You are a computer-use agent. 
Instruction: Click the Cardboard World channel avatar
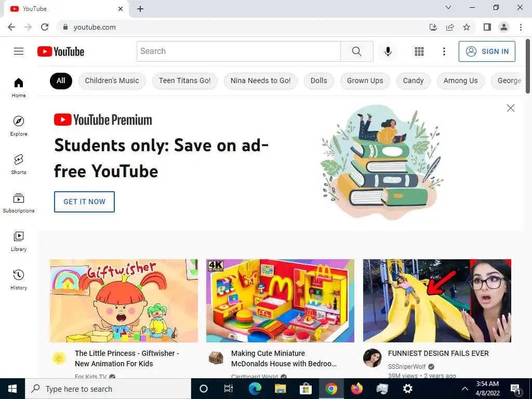point(216,357)
